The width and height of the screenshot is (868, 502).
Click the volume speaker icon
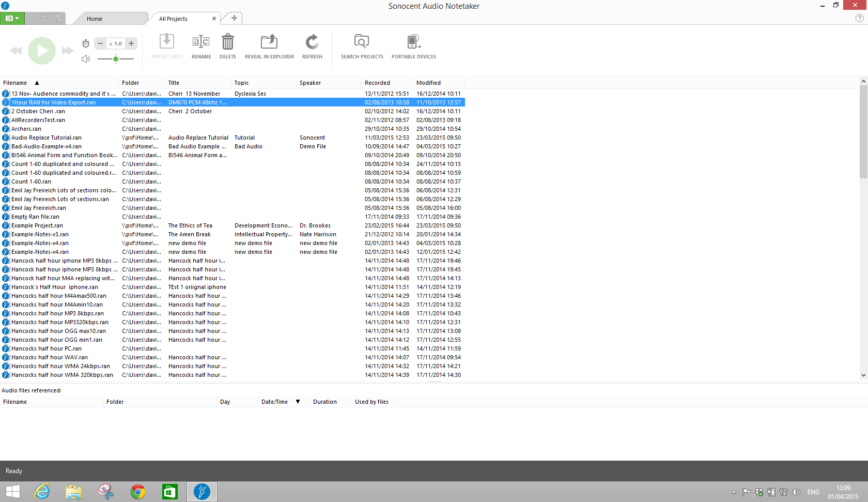(x=86, y=59)
